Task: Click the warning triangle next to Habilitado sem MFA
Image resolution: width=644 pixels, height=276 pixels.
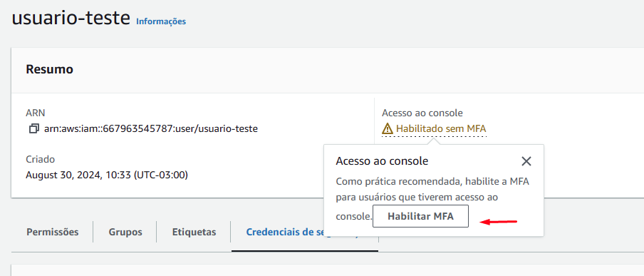Action: (388, 129)
